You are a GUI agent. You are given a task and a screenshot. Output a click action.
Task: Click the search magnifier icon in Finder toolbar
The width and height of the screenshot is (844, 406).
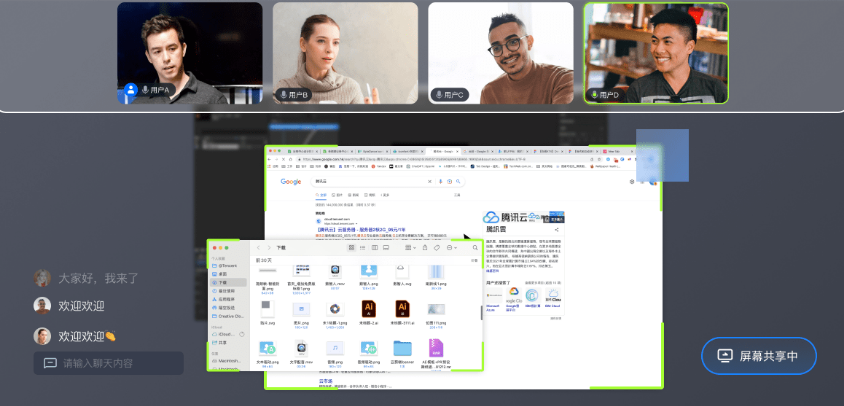(x=475, y=247)
